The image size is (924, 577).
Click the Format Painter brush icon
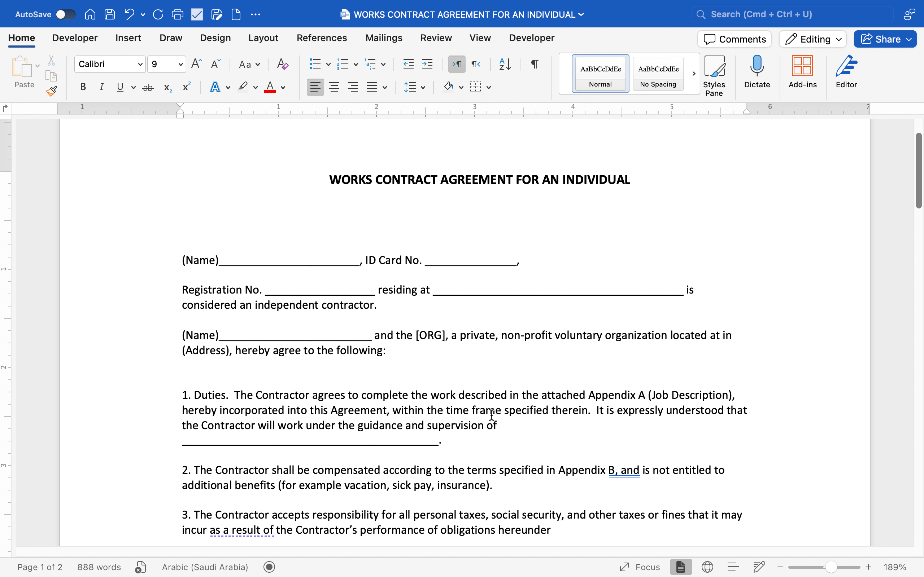[51, 91]
